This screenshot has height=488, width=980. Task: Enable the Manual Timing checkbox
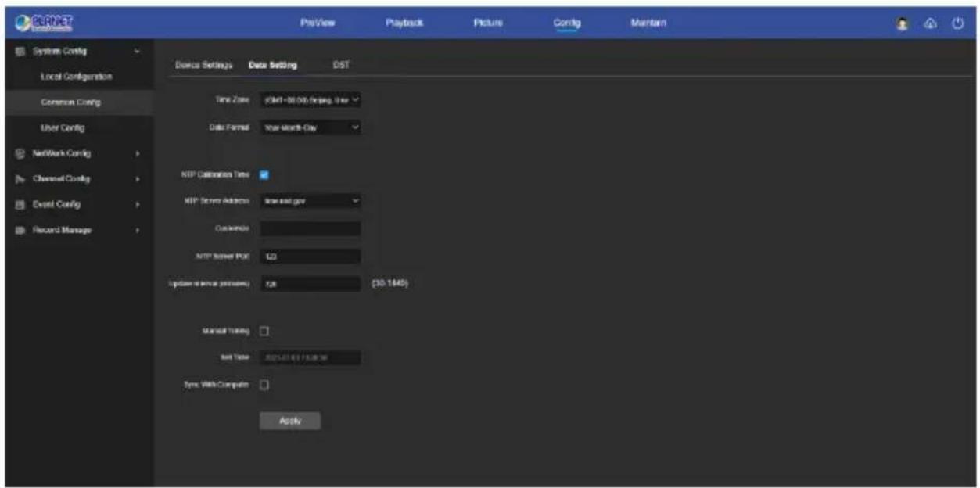(264, 332)
